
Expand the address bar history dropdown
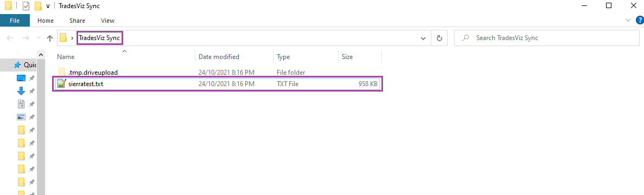pos(423,38)
